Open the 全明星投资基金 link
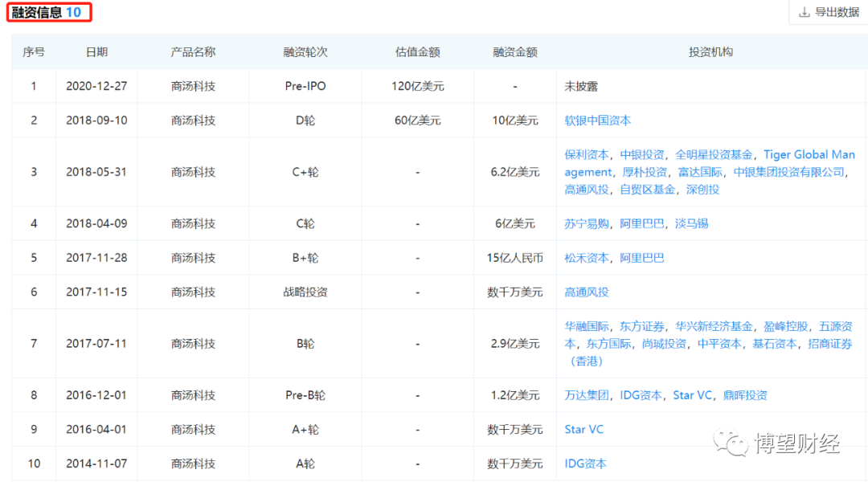Viewport: 868px width, 482px height. pos(714,155)
